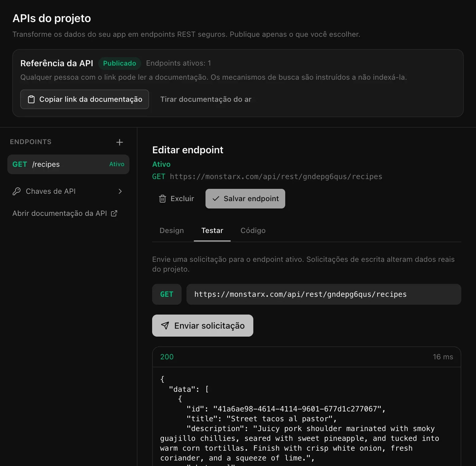
Task: Click the 200 response status code
Action: tap(167, 357)
